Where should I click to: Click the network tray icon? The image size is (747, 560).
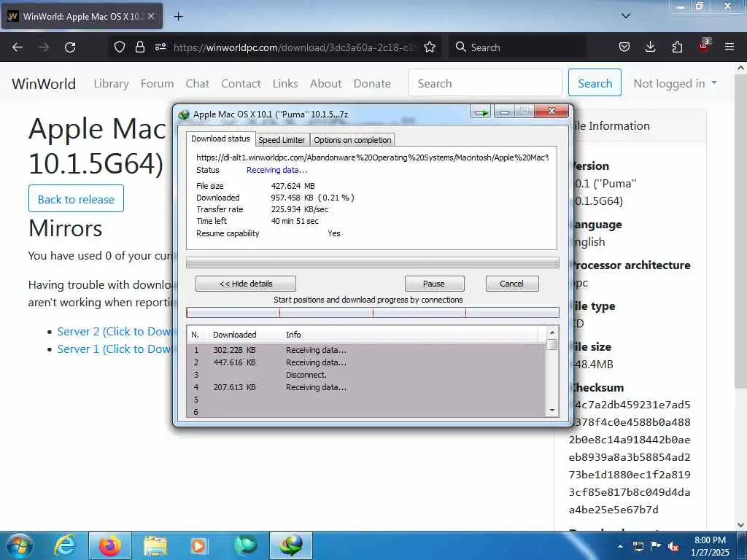pos(638,547)
